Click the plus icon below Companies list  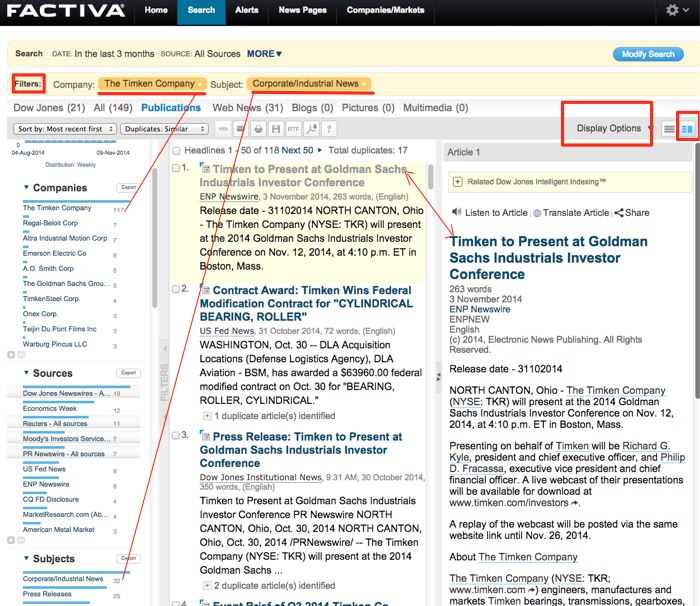pyautogui.click(x=11, y=355)
